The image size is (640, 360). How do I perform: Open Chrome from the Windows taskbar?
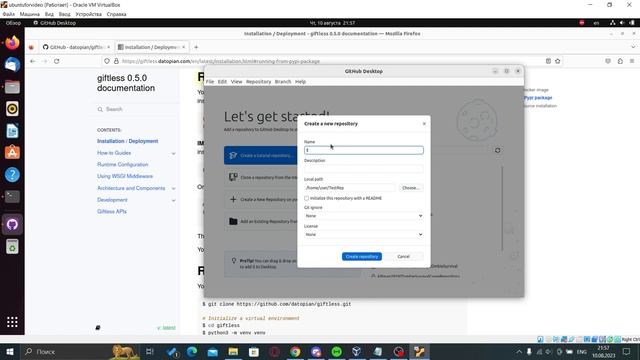295,351
